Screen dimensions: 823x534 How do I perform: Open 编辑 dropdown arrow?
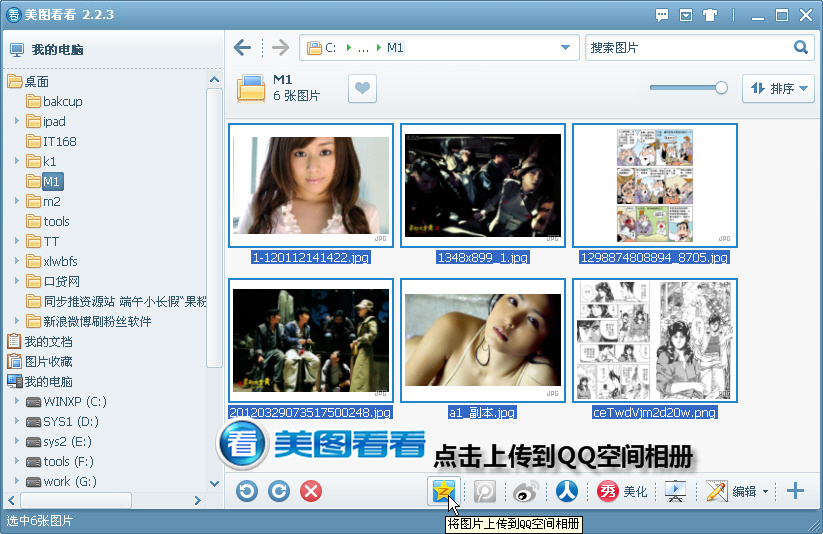765,491
